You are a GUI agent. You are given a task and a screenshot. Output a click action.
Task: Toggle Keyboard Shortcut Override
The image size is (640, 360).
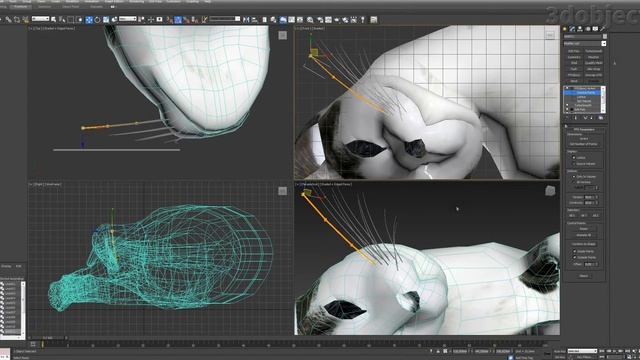pos(160,20)
